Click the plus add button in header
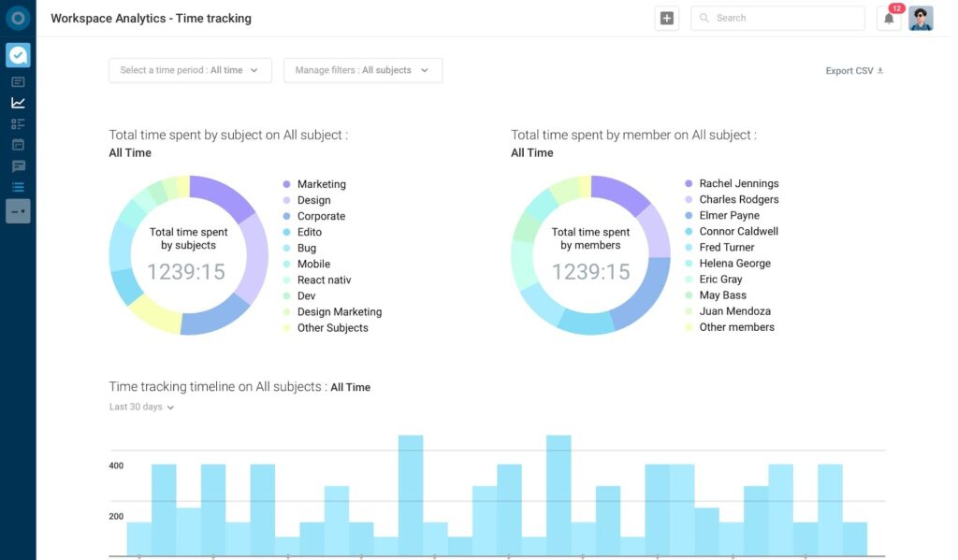The height and width of the screenshot is (560, 958). coord(666,18)
